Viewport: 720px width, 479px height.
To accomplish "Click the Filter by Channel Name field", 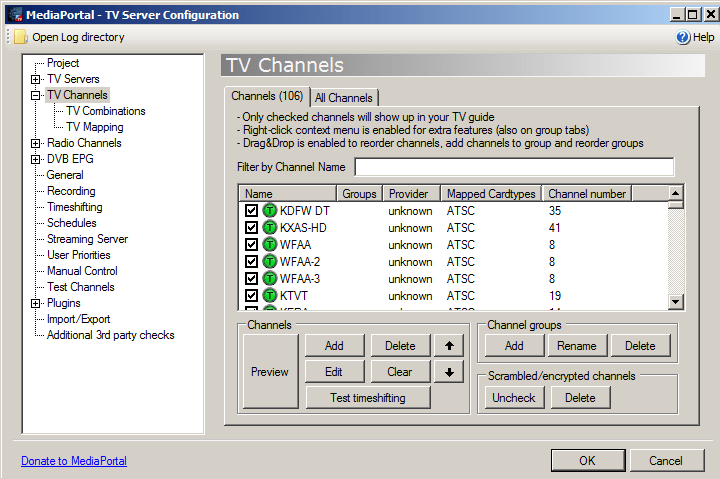I will pyautogui.click(x=514, y=167).
